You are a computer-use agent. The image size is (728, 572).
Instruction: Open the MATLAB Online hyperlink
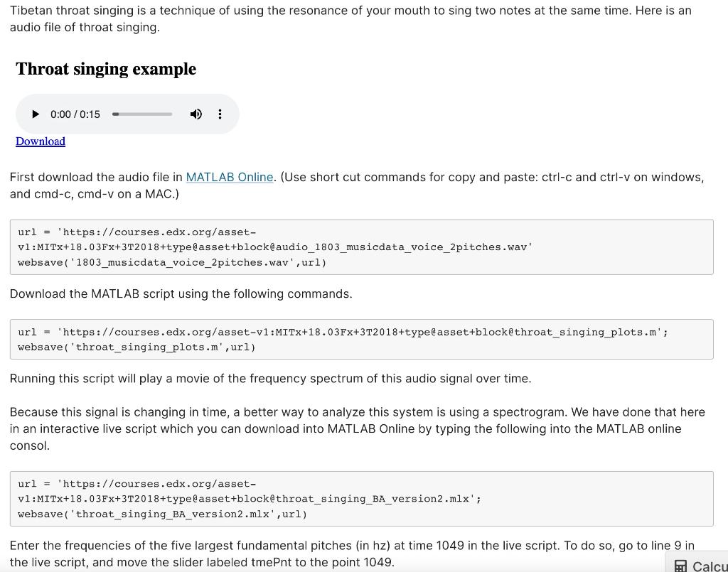click(x=229, y=177)
